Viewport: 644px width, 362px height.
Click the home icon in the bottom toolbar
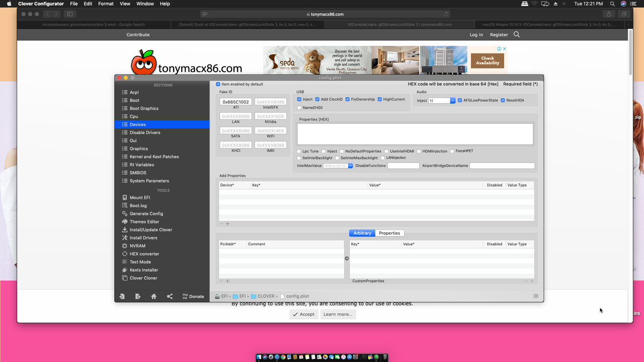tap(154, 296)
